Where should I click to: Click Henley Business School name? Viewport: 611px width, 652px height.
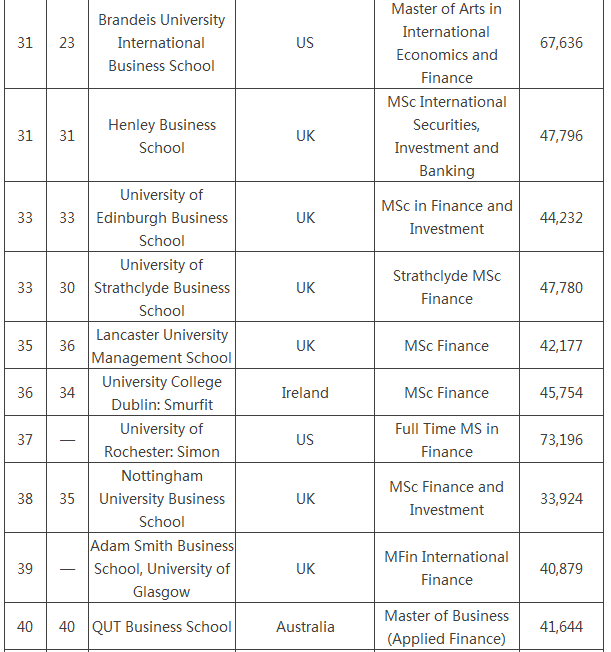click(161, 136)
